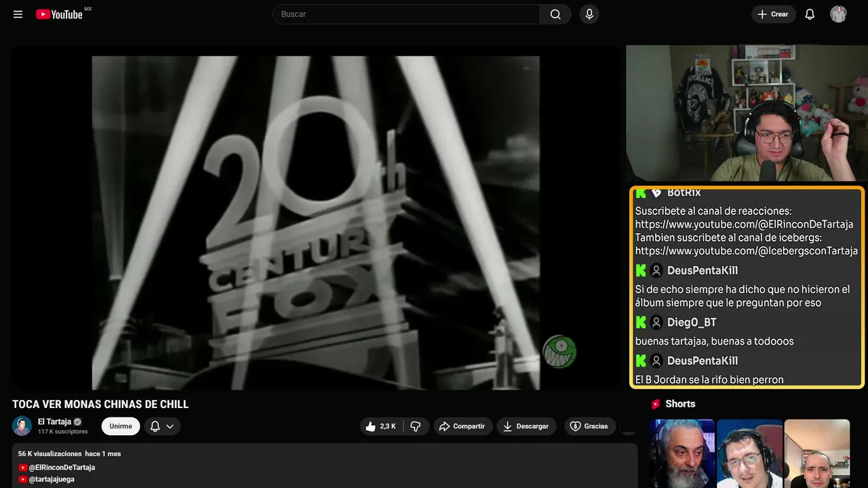The image size is (868, 488).
Task: Click the video title text
Action: tap(100, 405)
